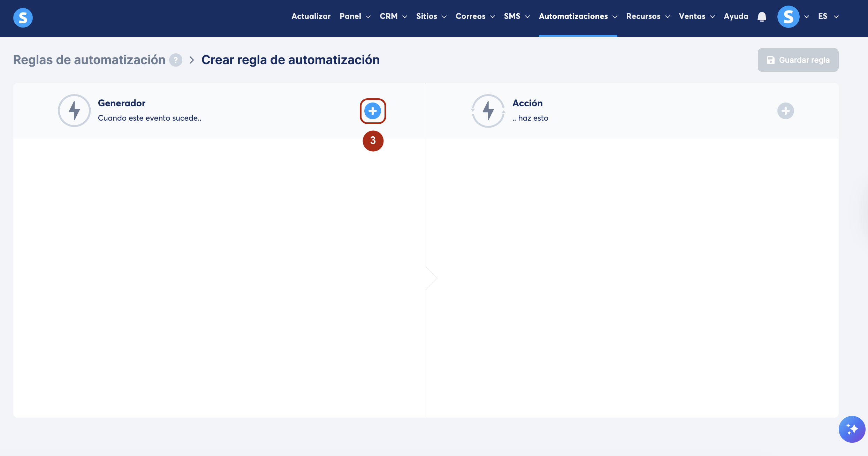Click the Ayuda link in the navigation bar
The width and height of the screenshot is (868, 456).
[x=736, y=16]
